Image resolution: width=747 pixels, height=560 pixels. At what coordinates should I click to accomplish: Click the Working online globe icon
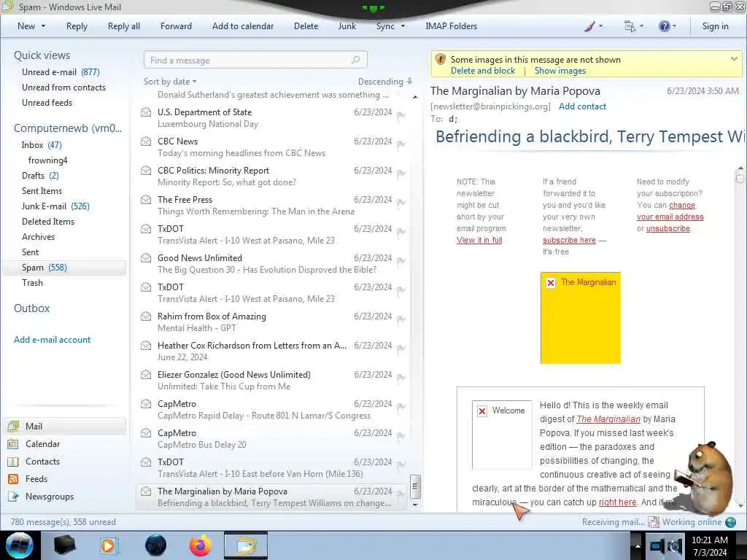pyautogui.click(x=730, y=522)
